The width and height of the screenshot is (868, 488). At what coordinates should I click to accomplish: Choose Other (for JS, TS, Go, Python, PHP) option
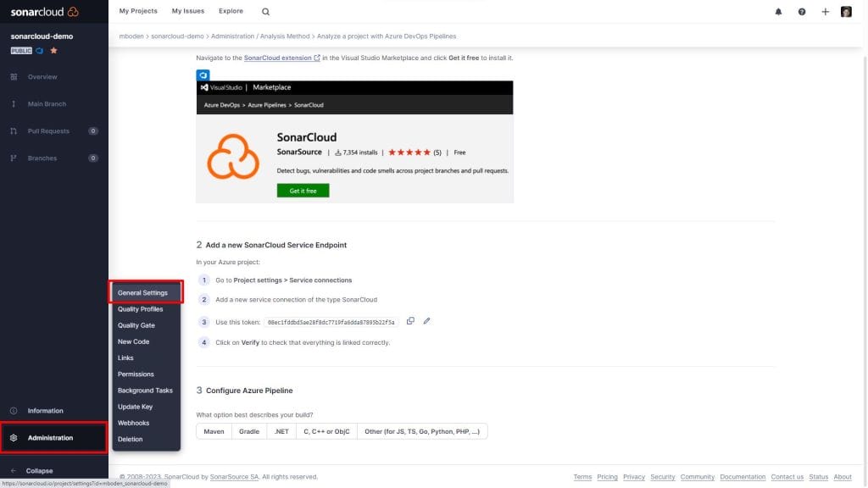(422, 431)
